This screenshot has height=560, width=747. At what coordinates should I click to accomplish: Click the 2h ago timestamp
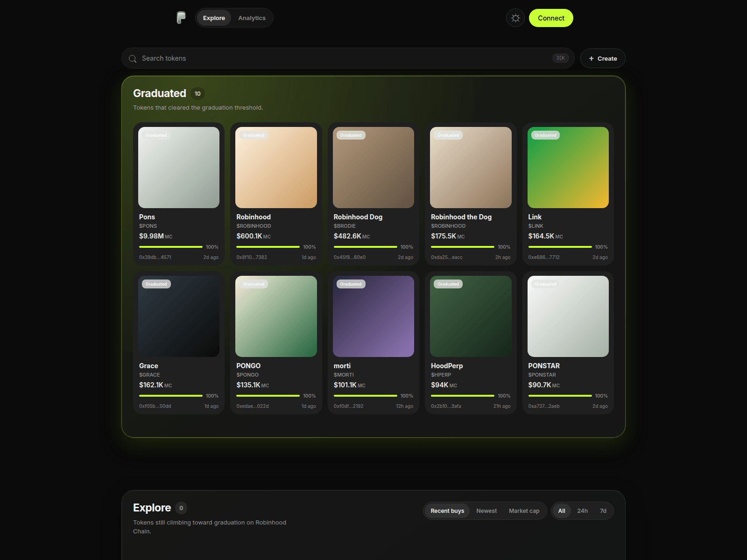[503, 257]
